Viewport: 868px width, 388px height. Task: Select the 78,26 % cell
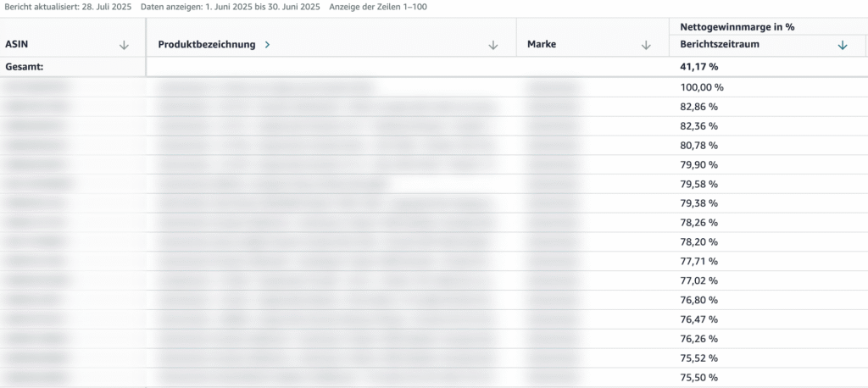698,223
